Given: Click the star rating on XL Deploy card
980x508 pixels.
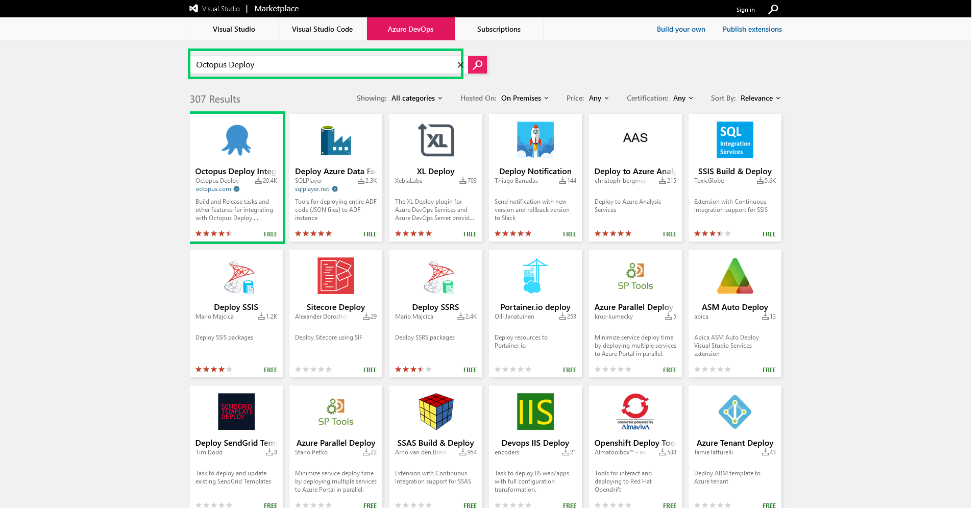Looking at the screenshot, I should coord(413,234).
